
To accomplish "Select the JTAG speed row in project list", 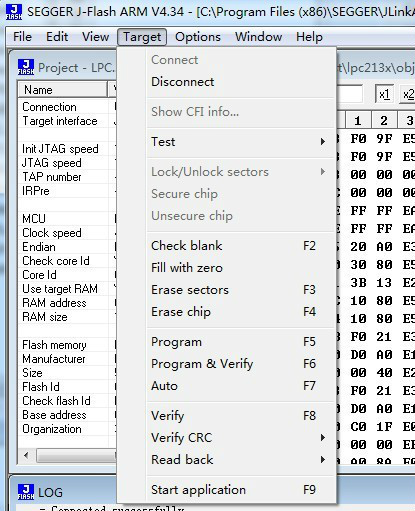I will (67, 163).
